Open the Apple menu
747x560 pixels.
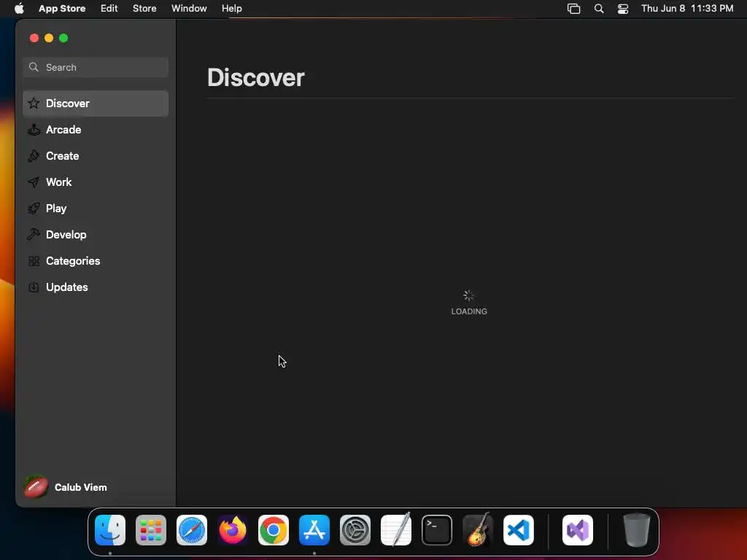[19, 9]
